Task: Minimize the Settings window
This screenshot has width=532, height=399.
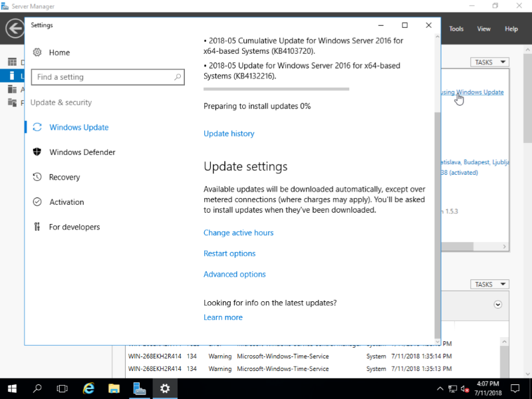Action: pos(381,25)
